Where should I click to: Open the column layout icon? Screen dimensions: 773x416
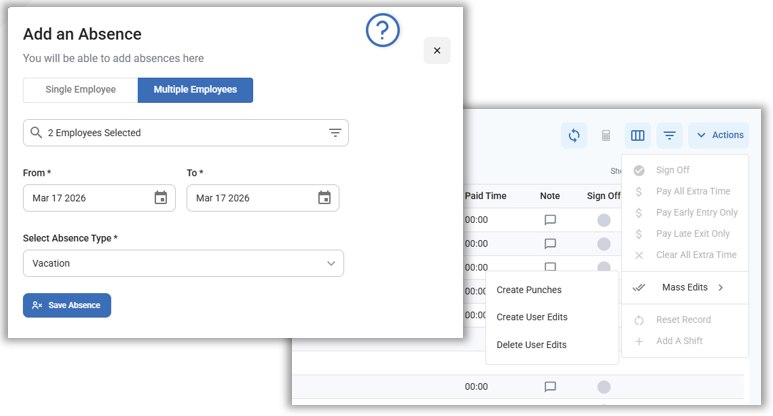point(637,135)
